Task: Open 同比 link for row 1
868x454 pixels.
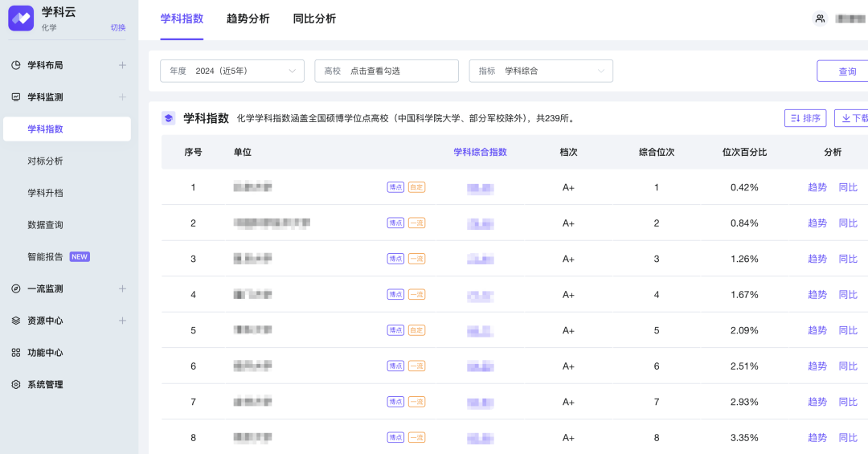Action: [848, 187]
